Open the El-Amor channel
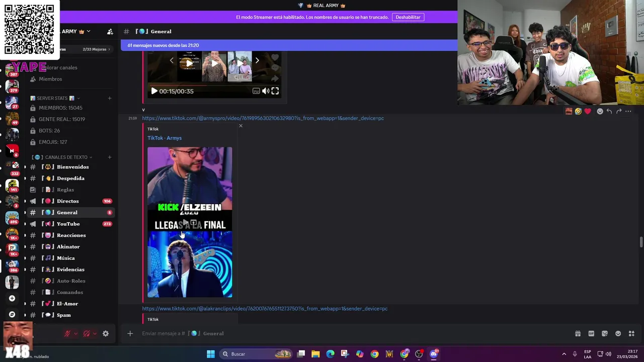This screenshot has height=362, width=644. (70, 304)
